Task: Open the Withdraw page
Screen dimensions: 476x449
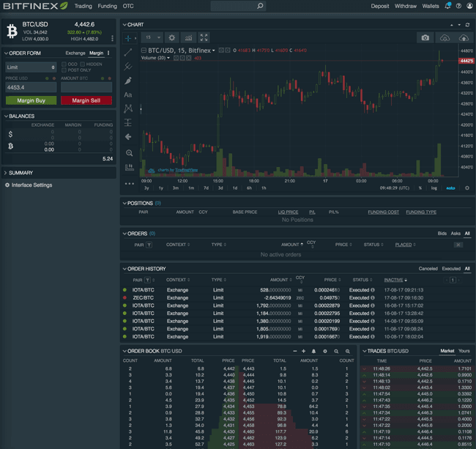Action: (406, 6)
